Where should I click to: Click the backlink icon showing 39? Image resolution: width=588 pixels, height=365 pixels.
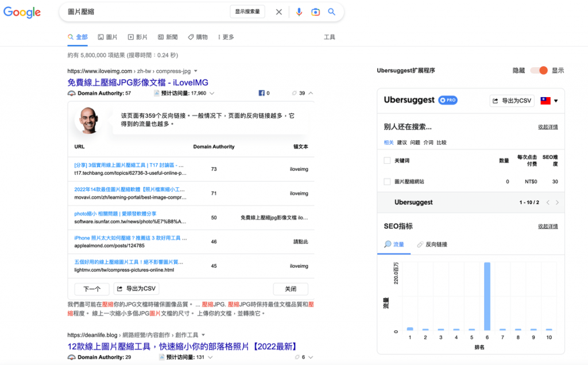tap(295, 93)
